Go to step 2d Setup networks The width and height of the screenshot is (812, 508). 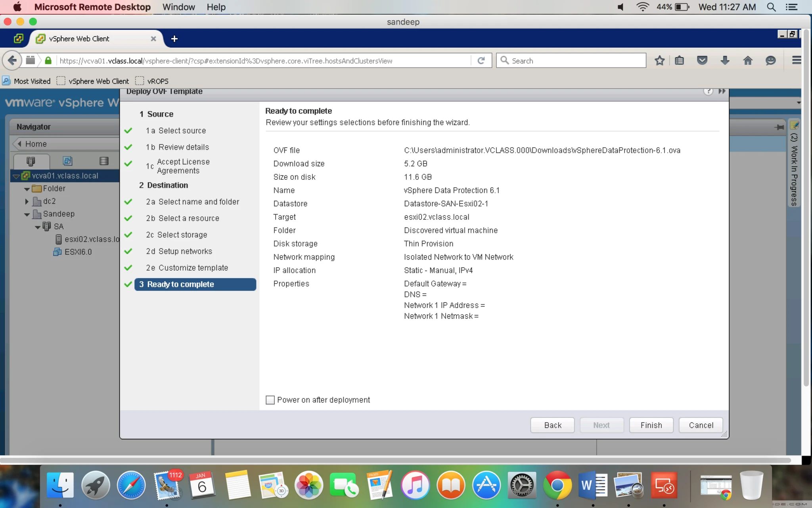(179, 251)
